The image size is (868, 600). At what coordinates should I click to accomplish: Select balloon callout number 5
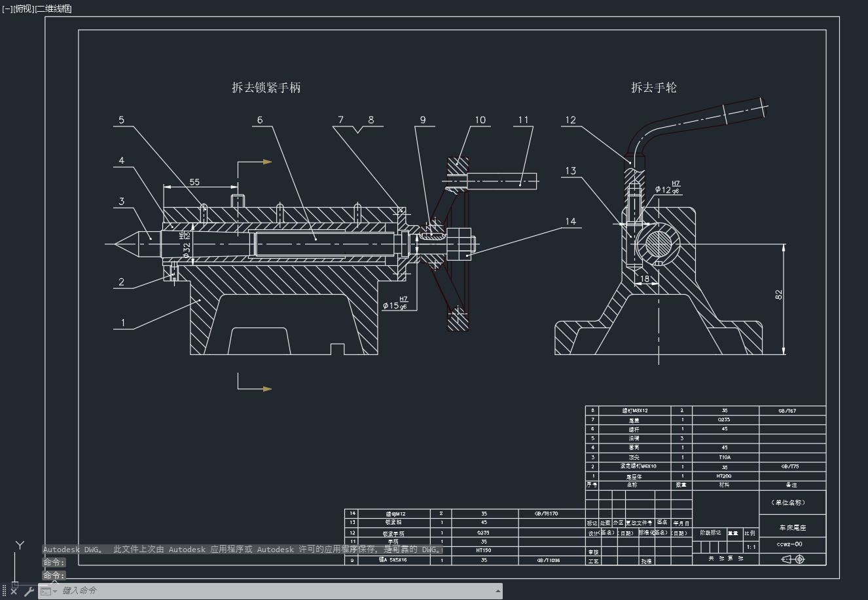coord(122,120)
